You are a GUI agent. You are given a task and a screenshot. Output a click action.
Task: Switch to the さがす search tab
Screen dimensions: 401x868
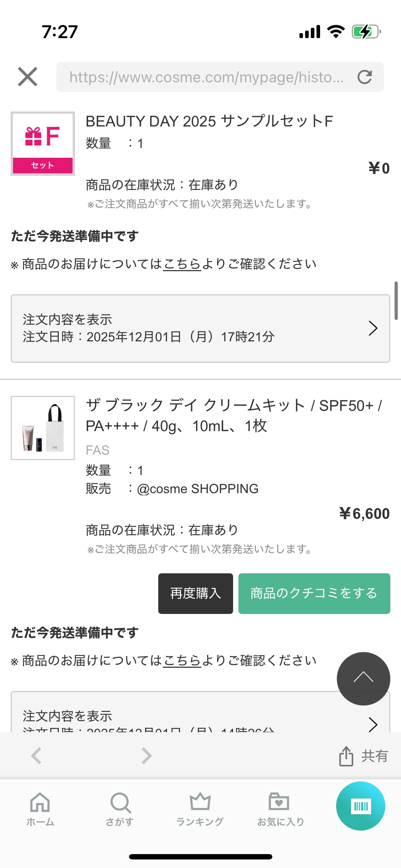[x=120, y=809]
